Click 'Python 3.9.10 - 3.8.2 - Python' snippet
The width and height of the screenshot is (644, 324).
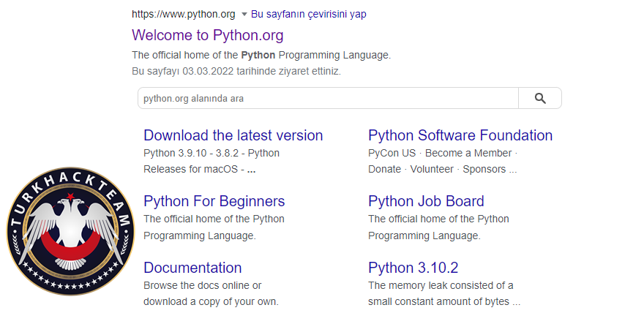(211, 153)
